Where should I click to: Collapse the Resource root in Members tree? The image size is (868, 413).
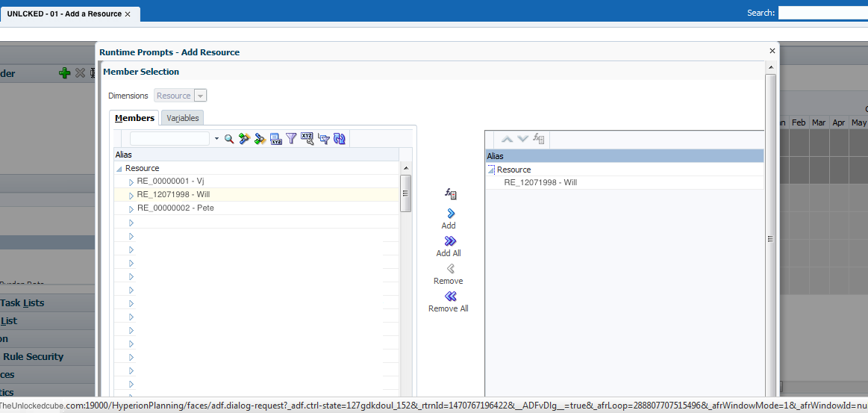tap(119, 169)
